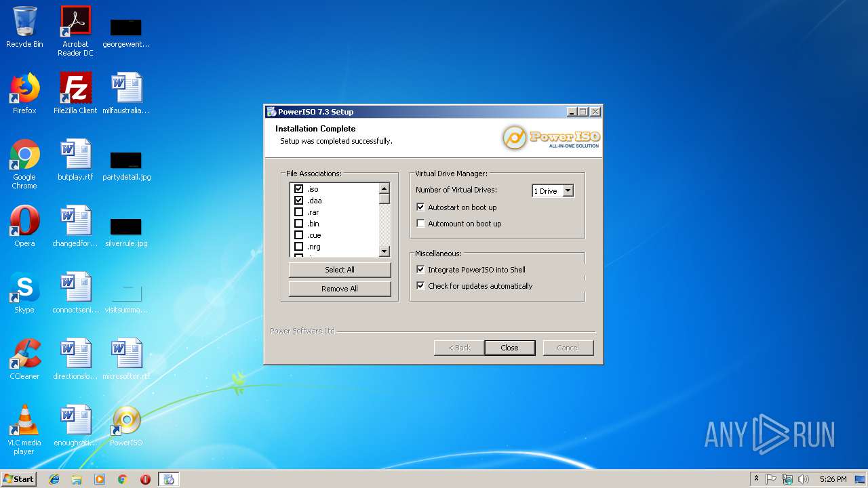Click the PowerISO Setup taskbar button

point(169,479)
